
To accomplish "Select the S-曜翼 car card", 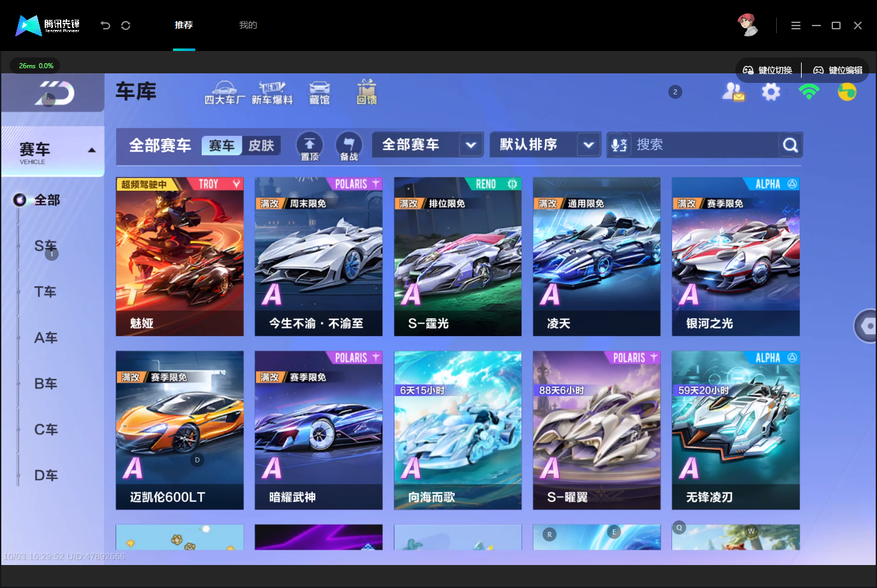I will point(597,430).
